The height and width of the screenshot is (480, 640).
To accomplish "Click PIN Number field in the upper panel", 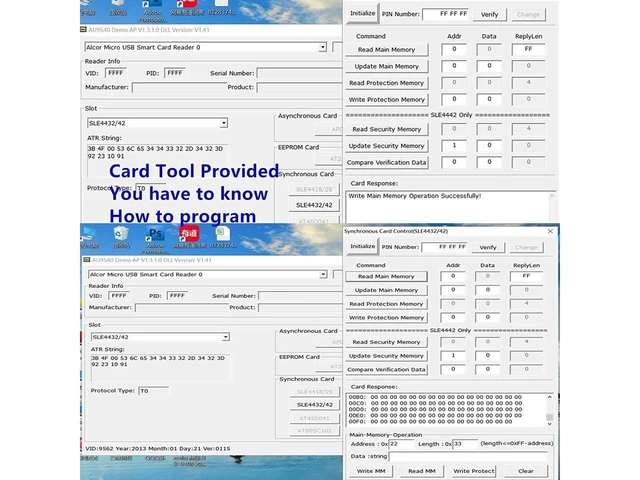I will pos(445,14).
